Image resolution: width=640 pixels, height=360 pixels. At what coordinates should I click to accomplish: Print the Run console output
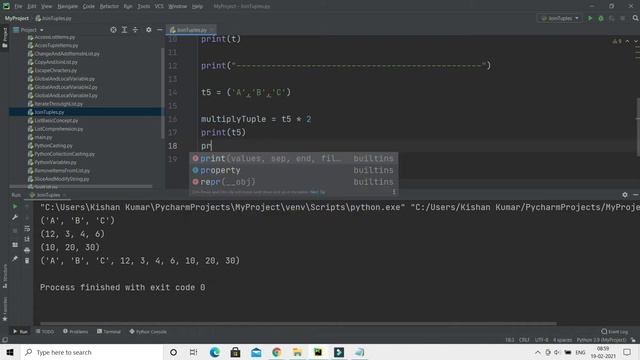[27, 250]
